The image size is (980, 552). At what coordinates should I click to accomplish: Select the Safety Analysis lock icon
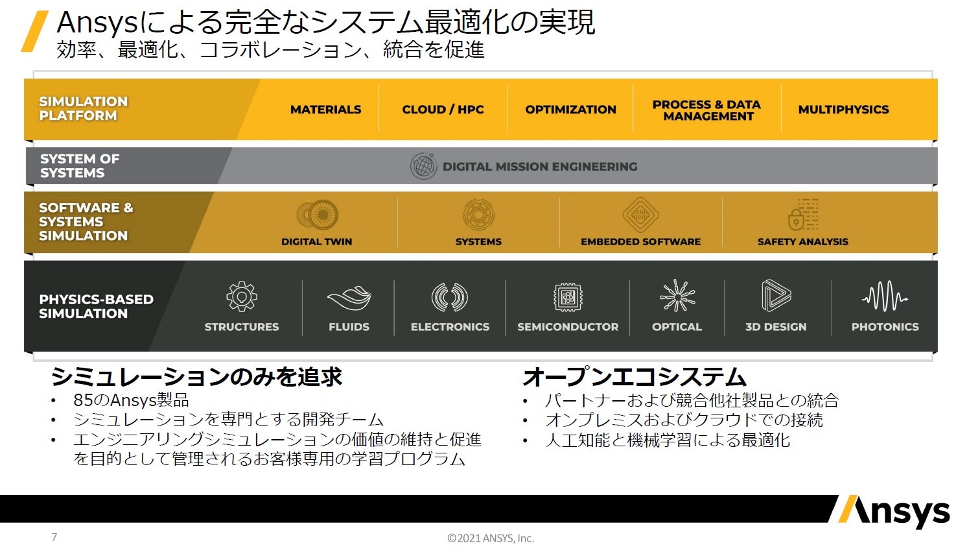coord(802,215)
